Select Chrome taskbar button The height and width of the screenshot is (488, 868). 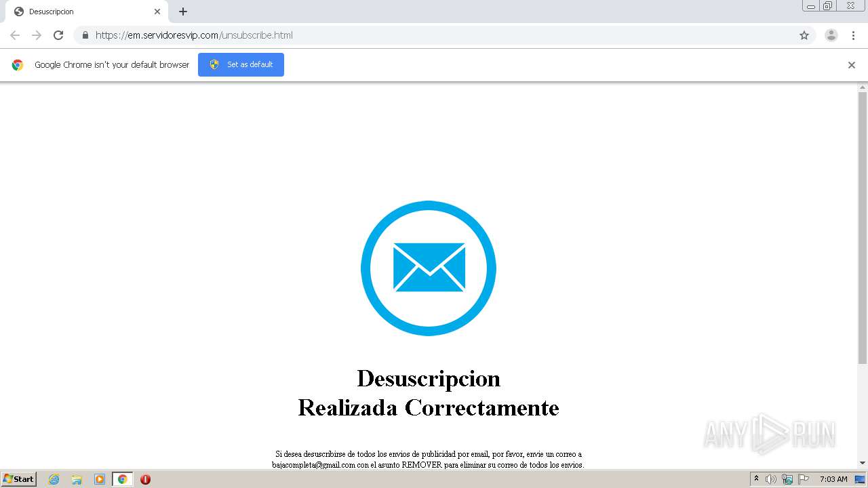click(122, 479)
